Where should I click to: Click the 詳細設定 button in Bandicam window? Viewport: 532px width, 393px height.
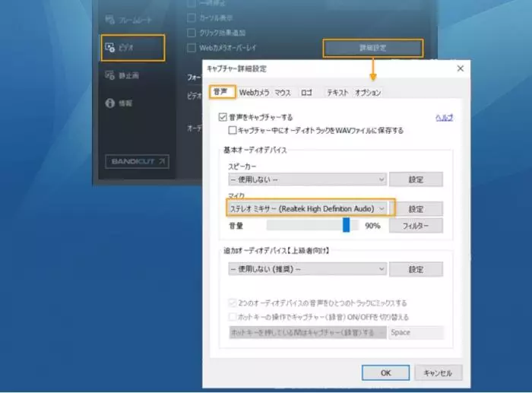click(x=373, y=48)
